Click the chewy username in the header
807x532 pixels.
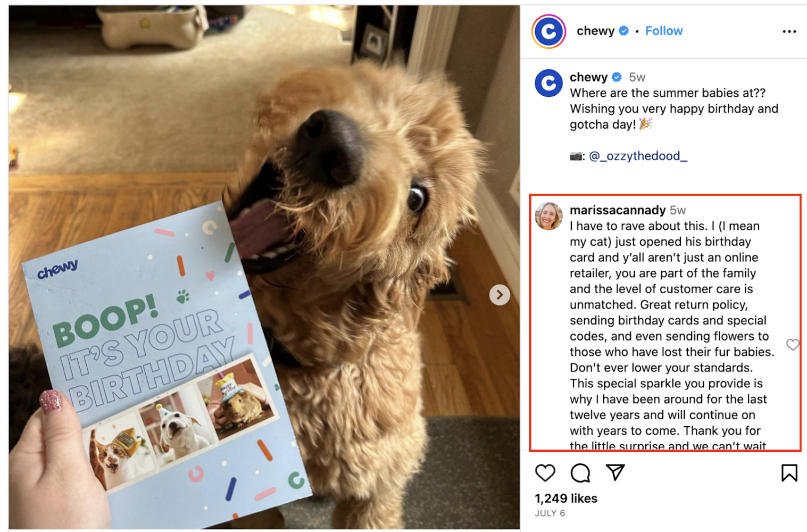pyautogui.click(x=595, y=31)
